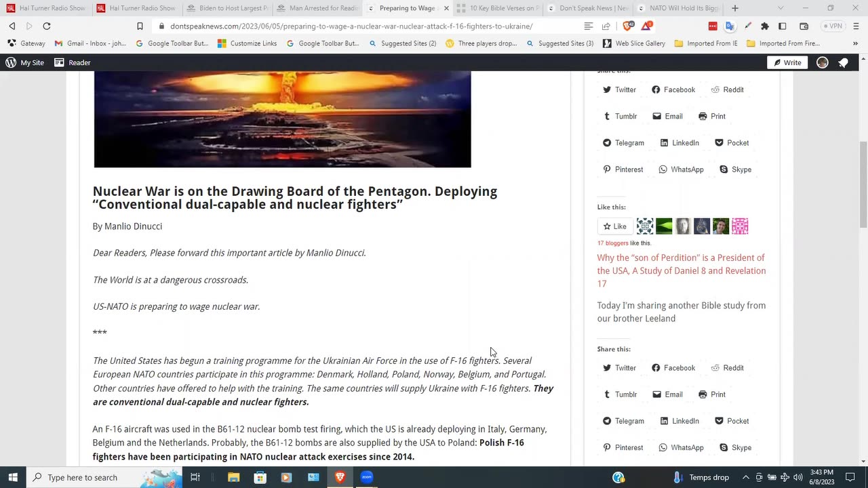Share on LinkedIn in the upper share block
Viewport: 868px width, 488px height.
[x=679, y=143]
